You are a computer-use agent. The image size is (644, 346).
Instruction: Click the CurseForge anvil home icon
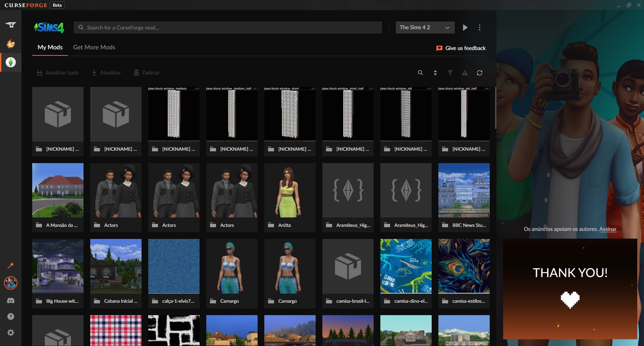(x=11, y=24)
